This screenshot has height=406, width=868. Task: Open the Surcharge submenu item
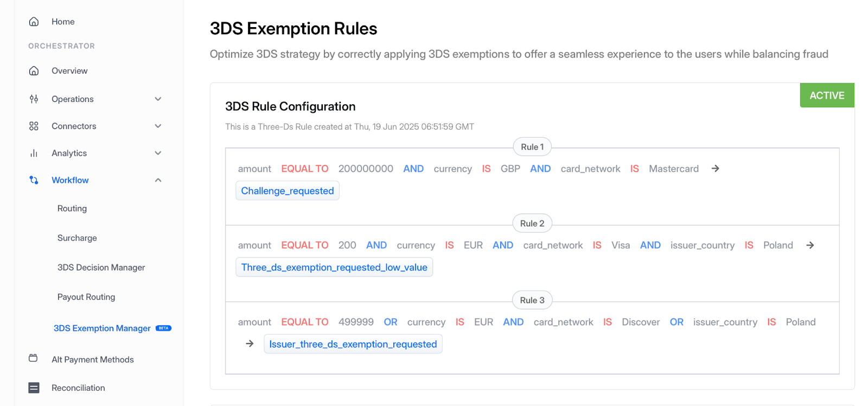[77, 238]
